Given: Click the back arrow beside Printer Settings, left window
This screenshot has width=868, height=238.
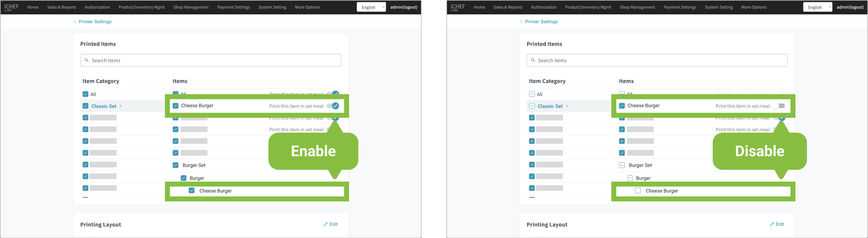Looking at the screenshot, I should click(x=75, y=22).
